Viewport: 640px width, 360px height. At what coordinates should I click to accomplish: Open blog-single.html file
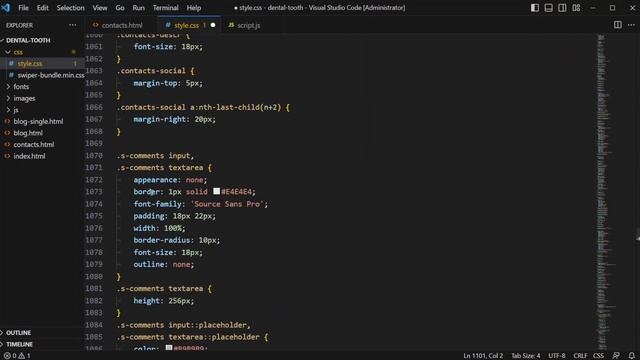(38, 121)
